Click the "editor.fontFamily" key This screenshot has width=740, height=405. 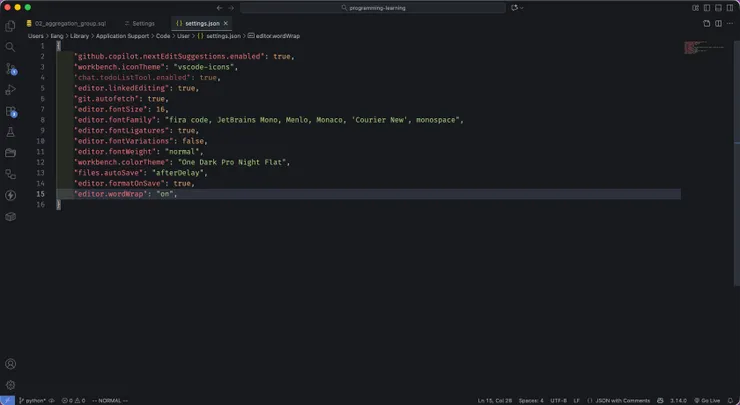tap(115, 120)
